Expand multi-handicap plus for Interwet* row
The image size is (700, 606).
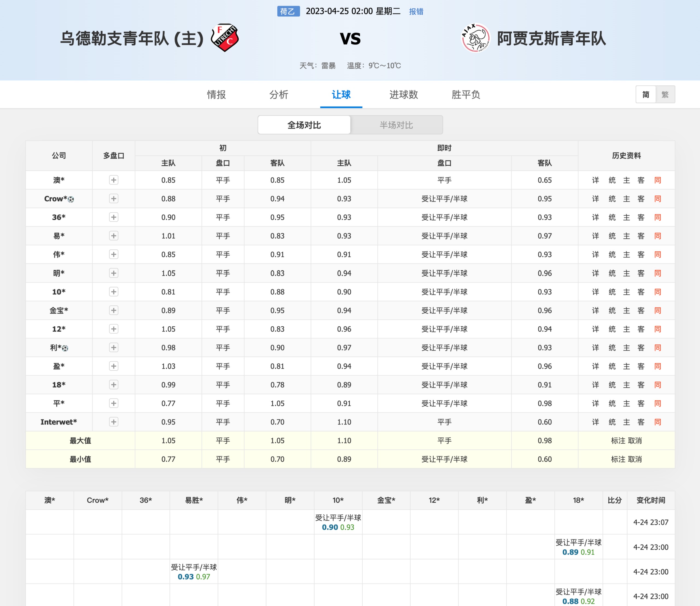tap(114, 422)
